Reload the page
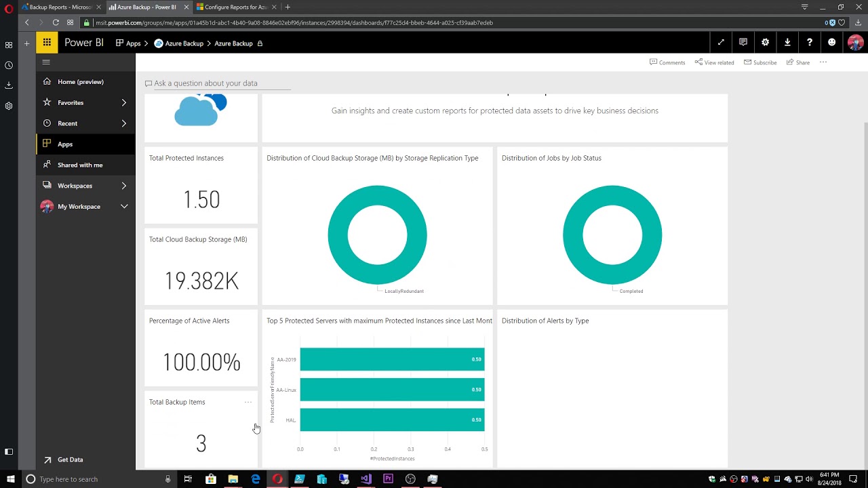Viewport: 868px width, 488px height. pyautogui.click(x=56, y=22)
